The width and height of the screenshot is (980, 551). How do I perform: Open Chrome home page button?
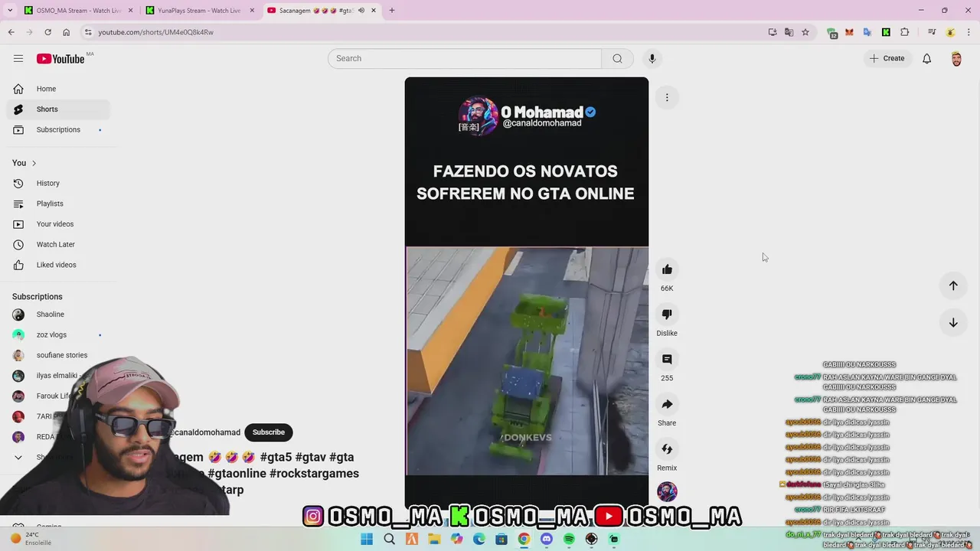tap(67, 32)
